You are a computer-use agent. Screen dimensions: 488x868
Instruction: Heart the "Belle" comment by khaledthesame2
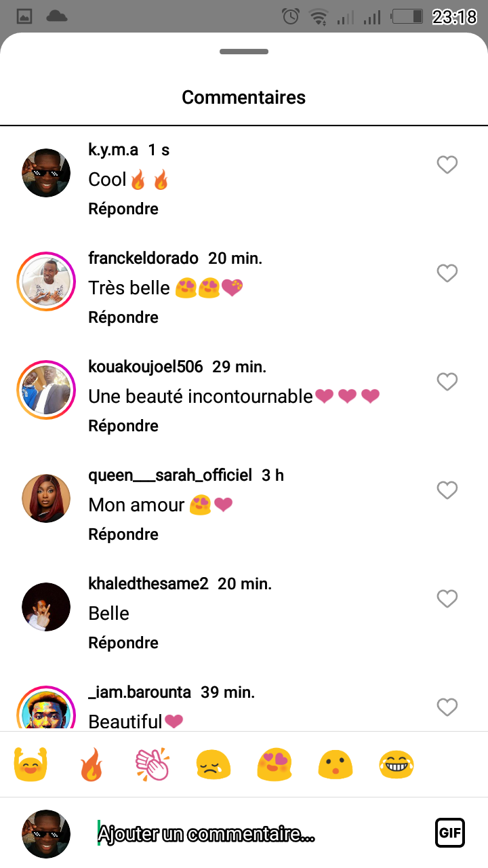pos(447,599)
